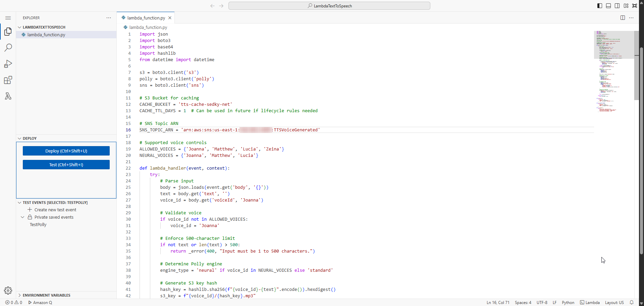
Task: Click the EXPLORER panel title
Action: point(31,18)
